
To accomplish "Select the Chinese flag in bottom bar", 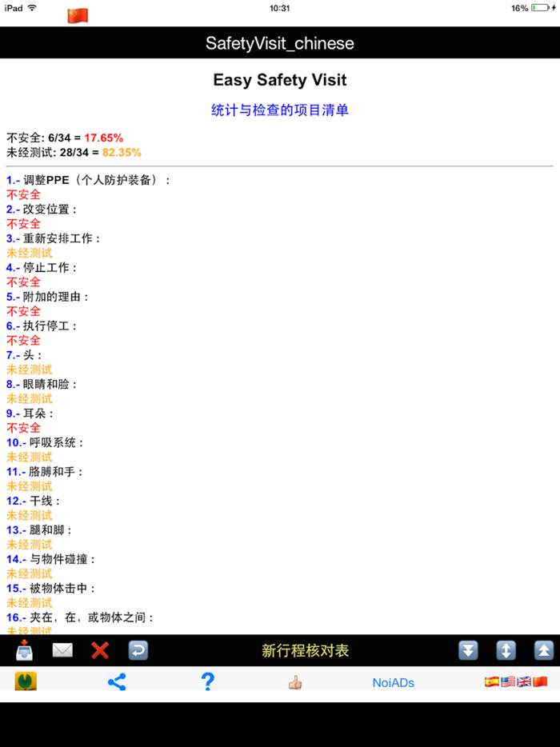I will pyautogui.click(x=540, y=681).
